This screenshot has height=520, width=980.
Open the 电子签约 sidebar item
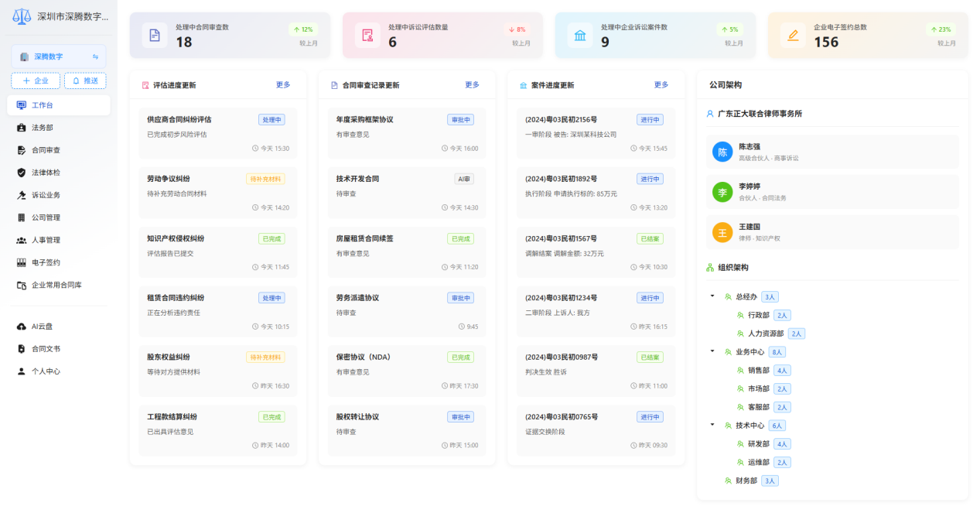[46, 262]
